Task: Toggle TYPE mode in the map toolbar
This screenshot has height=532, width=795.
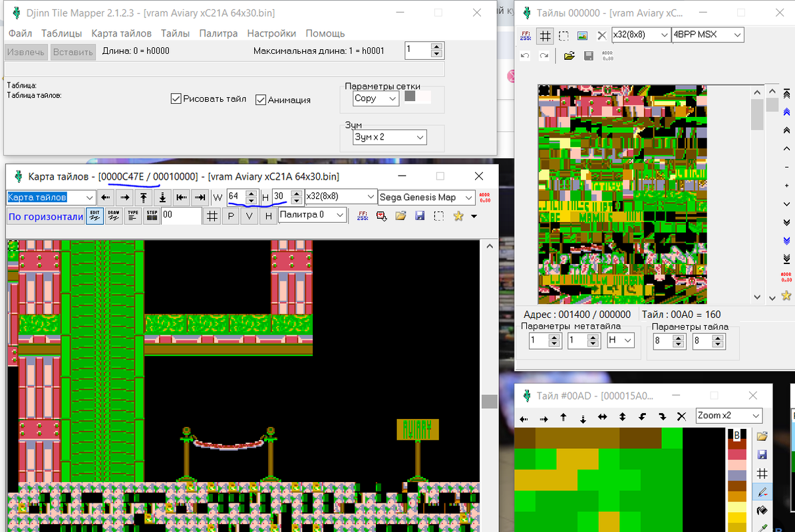Action: click(133, 216)
